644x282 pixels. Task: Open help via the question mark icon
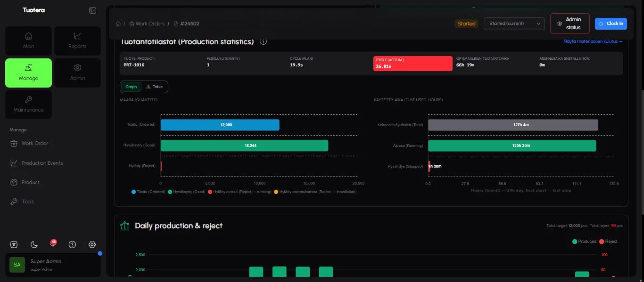[72, 244]
